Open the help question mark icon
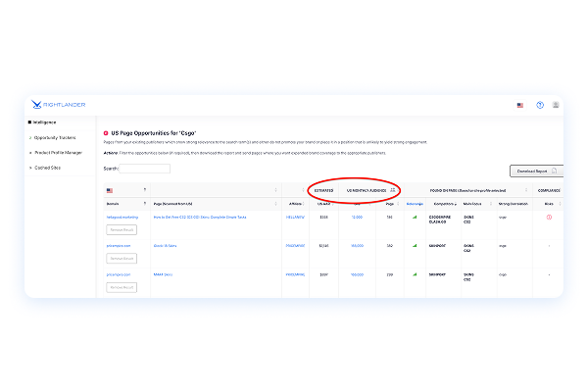588x392 pixels. [x=539, y=105]
